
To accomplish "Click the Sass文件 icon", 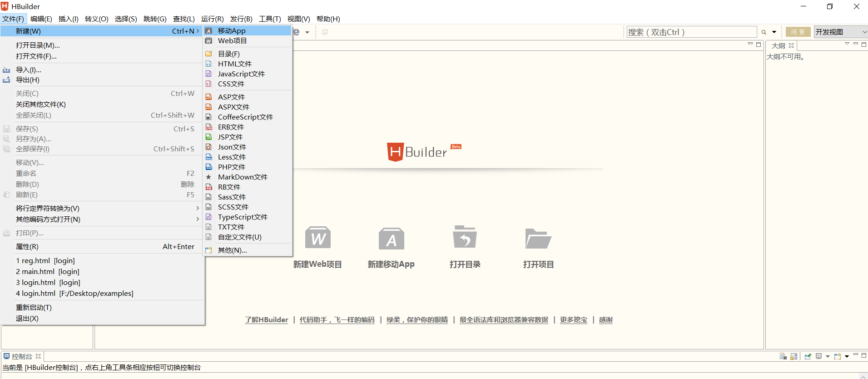I will pyautogui.click(x=208, y=197).
